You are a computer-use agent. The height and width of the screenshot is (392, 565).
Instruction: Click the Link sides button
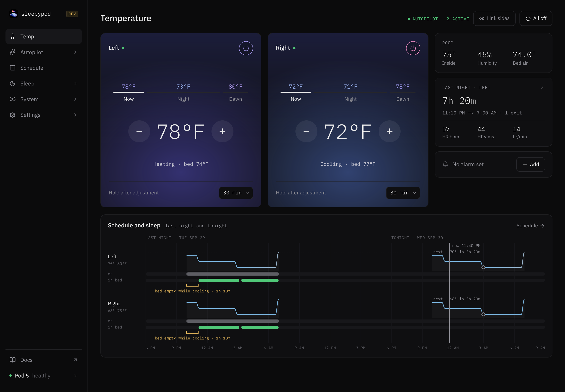[x=494, y=18]
